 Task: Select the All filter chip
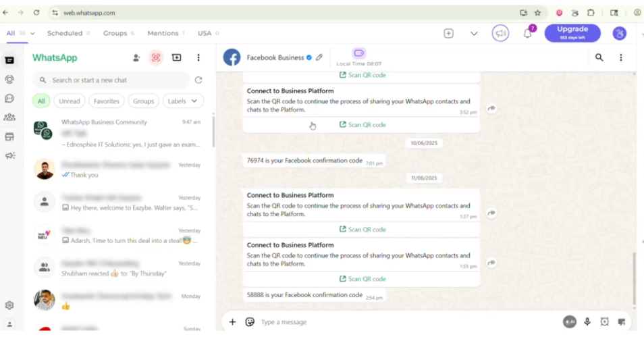[41, 101]
